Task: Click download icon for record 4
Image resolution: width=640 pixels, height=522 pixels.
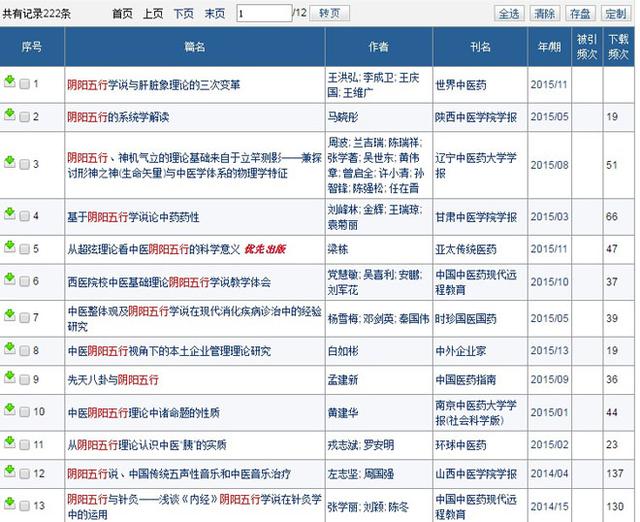Action: click(x=9, y=214)
